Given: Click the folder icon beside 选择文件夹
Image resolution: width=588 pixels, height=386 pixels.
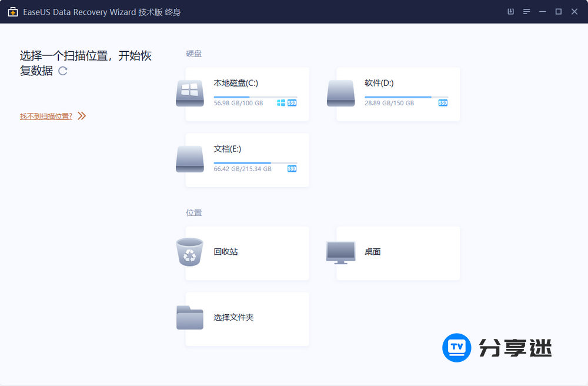Looking at the screenshot, I should tap(189, 317).
